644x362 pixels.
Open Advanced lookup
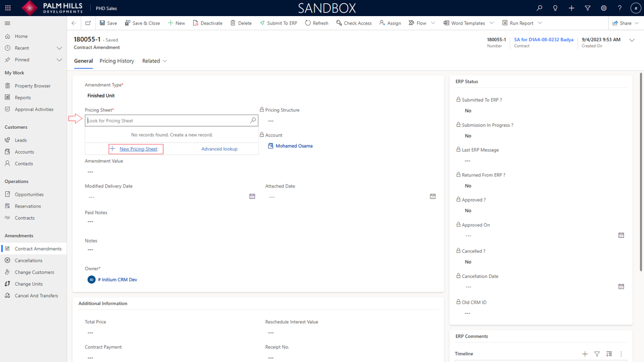[x=219, y=149]
